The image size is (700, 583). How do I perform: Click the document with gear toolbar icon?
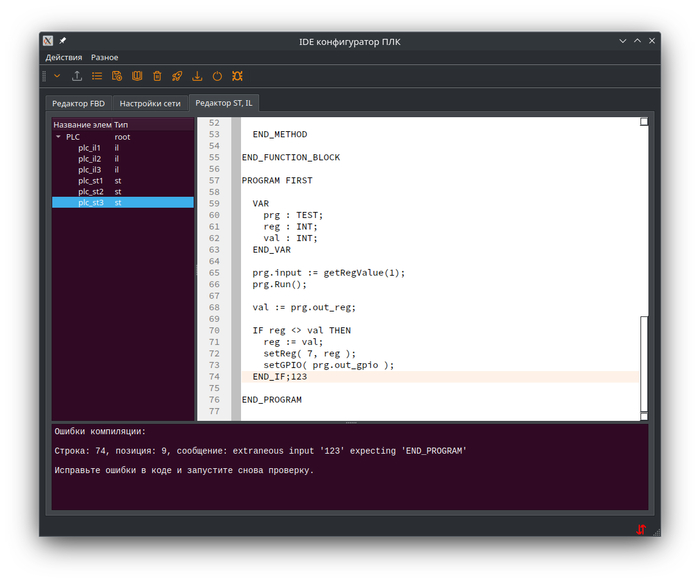tap(117, 76)
